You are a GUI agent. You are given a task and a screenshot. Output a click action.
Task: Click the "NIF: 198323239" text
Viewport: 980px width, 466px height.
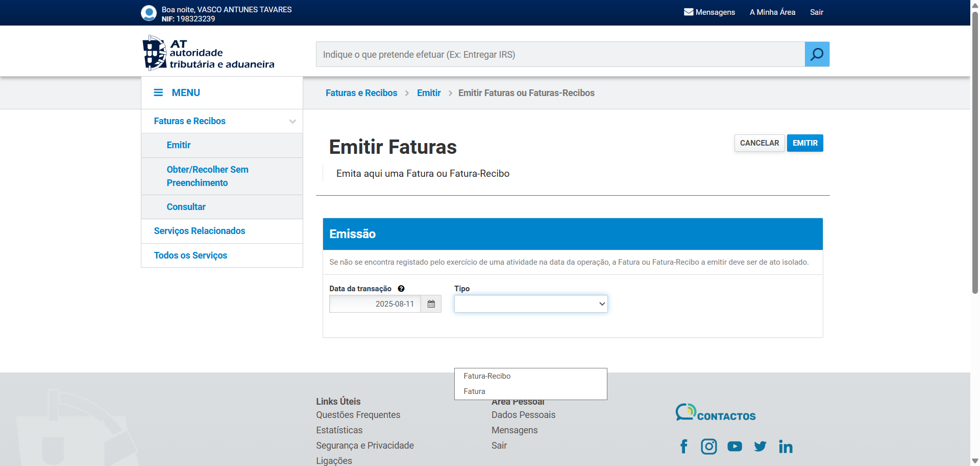tap(188, 19)
